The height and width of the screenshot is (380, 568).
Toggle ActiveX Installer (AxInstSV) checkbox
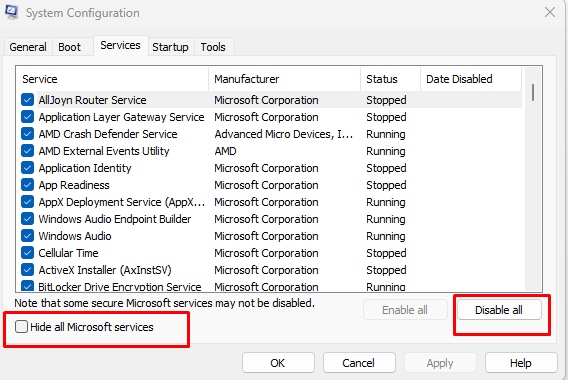pyautogui.click(x=28, y=270)
